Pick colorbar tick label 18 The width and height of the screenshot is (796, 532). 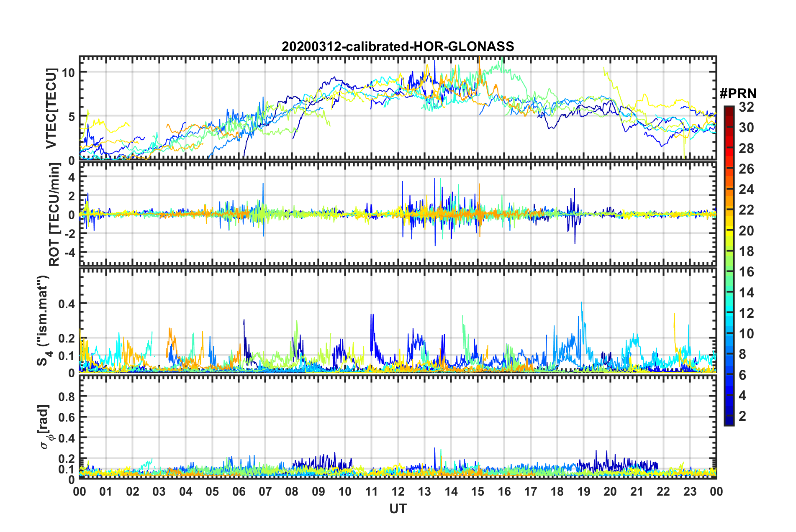[x=746, y=251]
